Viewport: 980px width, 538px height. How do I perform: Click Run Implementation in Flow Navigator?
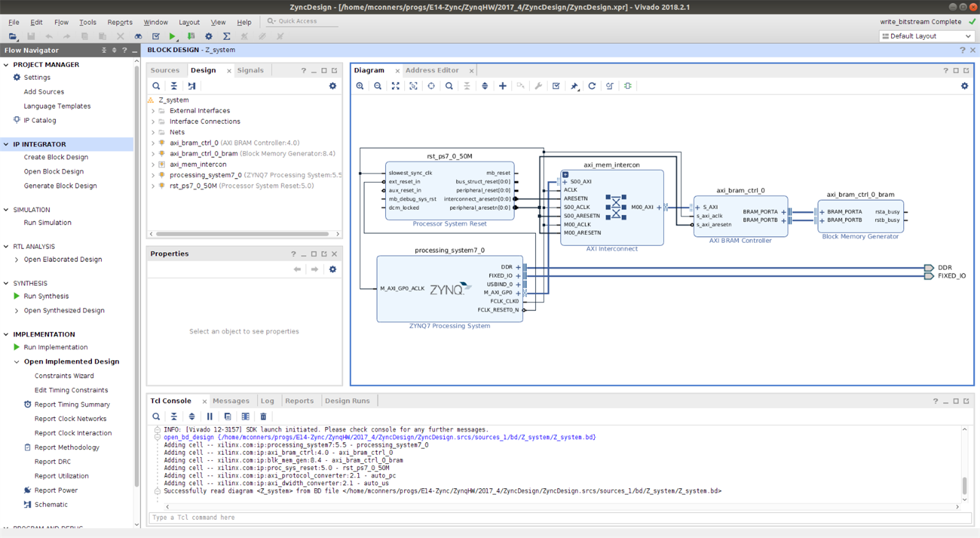[x=56, y=347]
